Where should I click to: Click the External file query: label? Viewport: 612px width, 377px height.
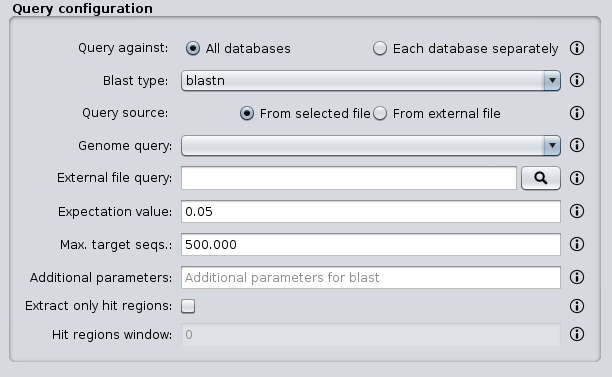coord(114,178)
